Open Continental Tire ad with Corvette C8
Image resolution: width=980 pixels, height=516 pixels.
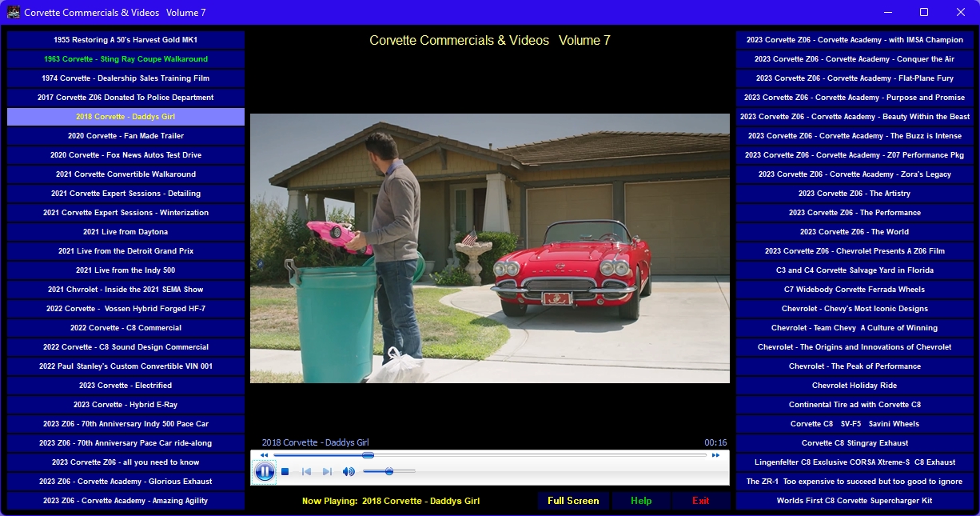pos(855,405)
